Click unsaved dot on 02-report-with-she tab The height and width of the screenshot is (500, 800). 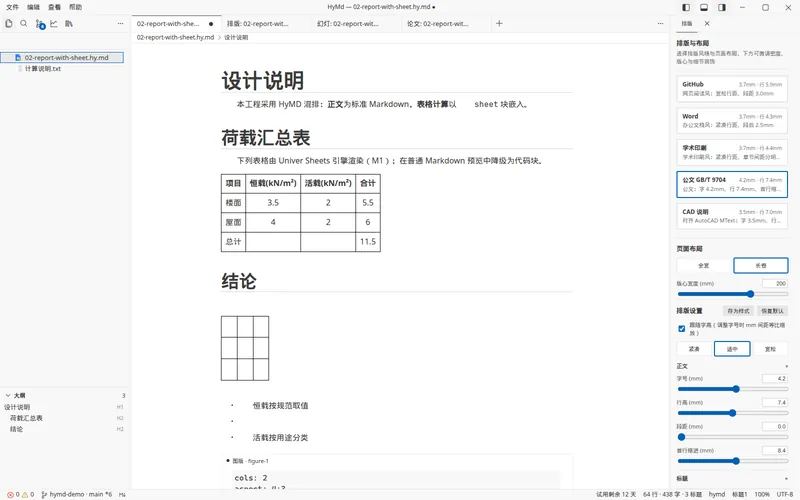pos(211,24)
